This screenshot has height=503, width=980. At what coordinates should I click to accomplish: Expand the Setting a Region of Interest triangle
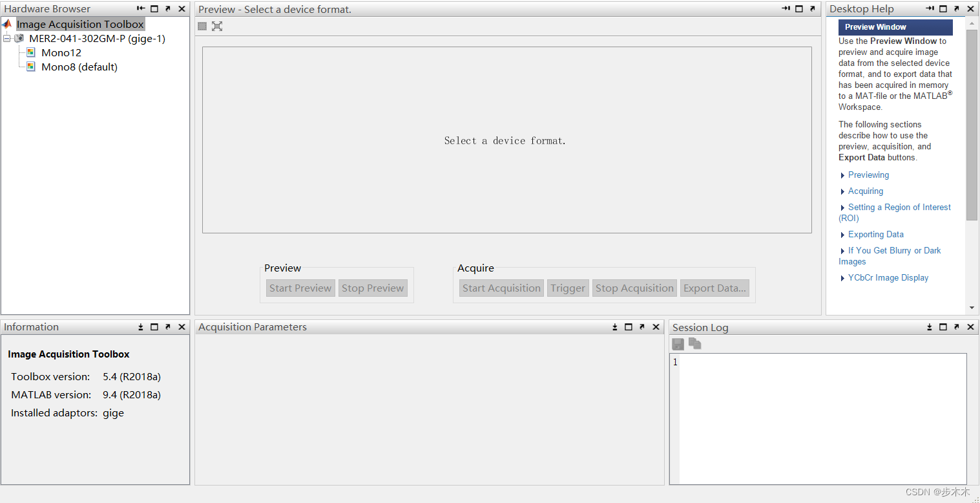(842, 208)
